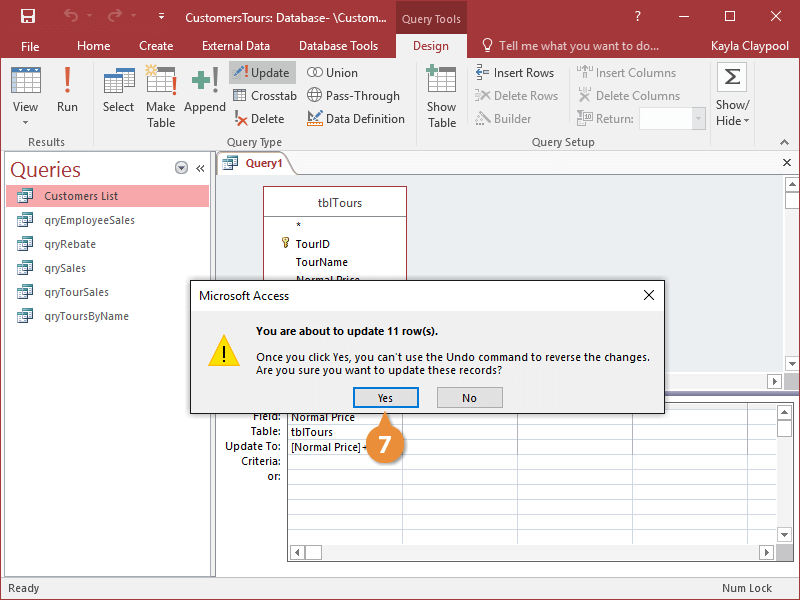
Task: Cancel update by clicking No
Action: 469,397
